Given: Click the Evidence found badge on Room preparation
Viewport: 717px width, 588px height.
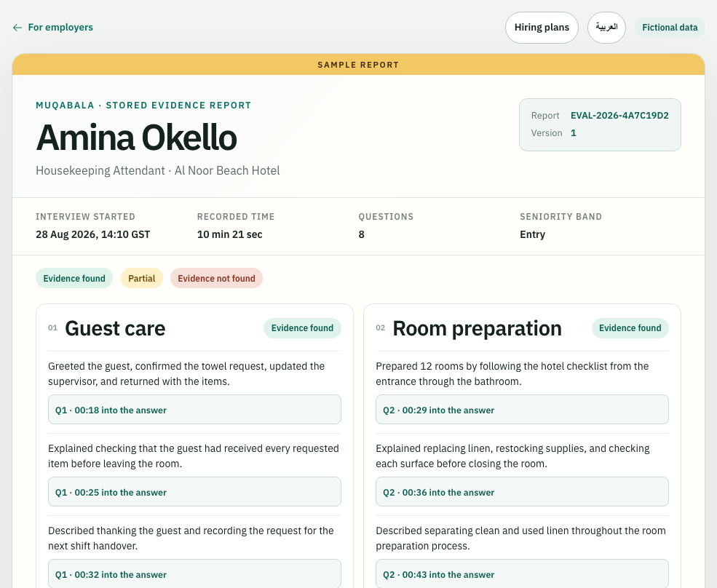Looking at the screenshot, I should coord(630,327).
